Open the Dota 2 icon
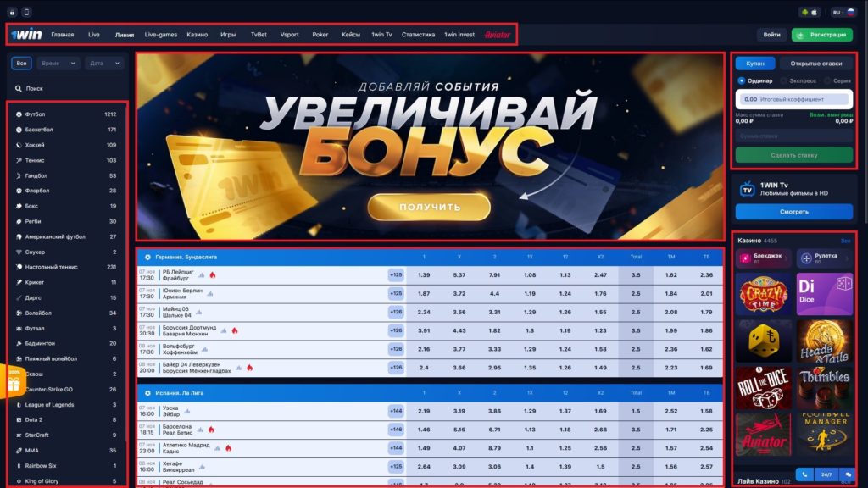The image size is (868, 488). point(19,420)
